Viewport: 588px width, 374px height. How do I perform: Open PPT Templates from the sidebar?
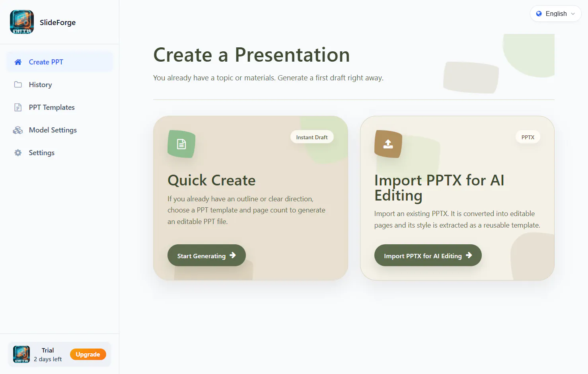[x=60, y=107]
